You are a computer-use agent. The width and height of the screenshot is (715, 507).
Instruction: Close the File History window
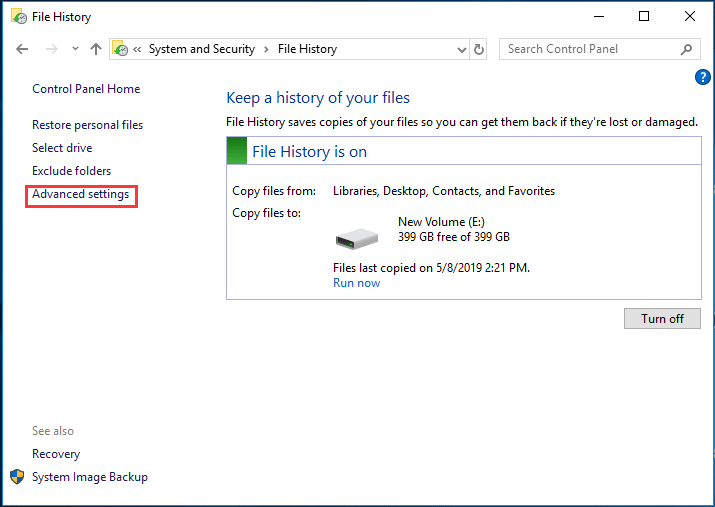coord(690,16)
